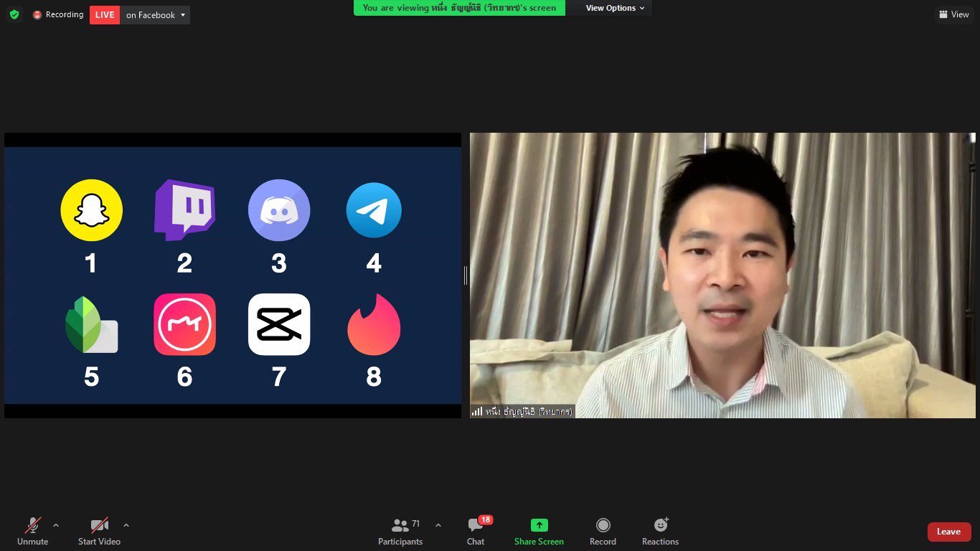Click the green 'You are viewing' screen banner
Image resolution: width=980 pixels, height=551 pixels.
click(459, 8)
